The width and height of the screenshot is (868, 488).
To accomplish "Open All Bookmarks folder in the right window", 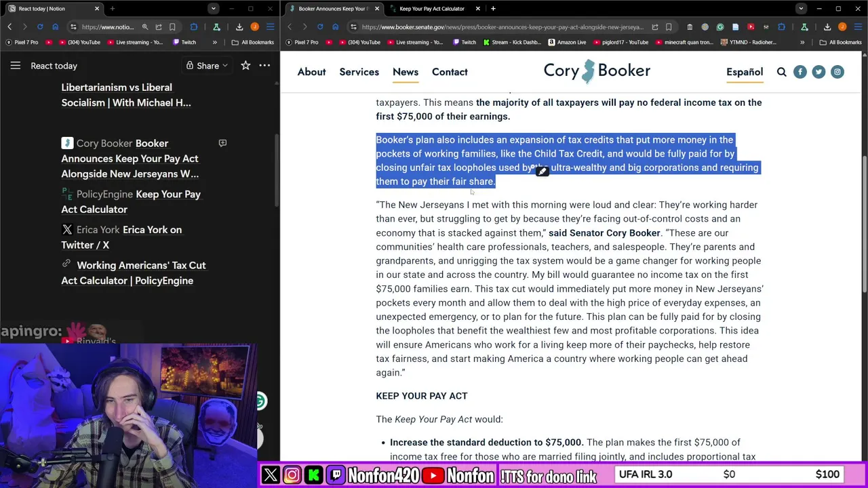I will click(840, 42).
